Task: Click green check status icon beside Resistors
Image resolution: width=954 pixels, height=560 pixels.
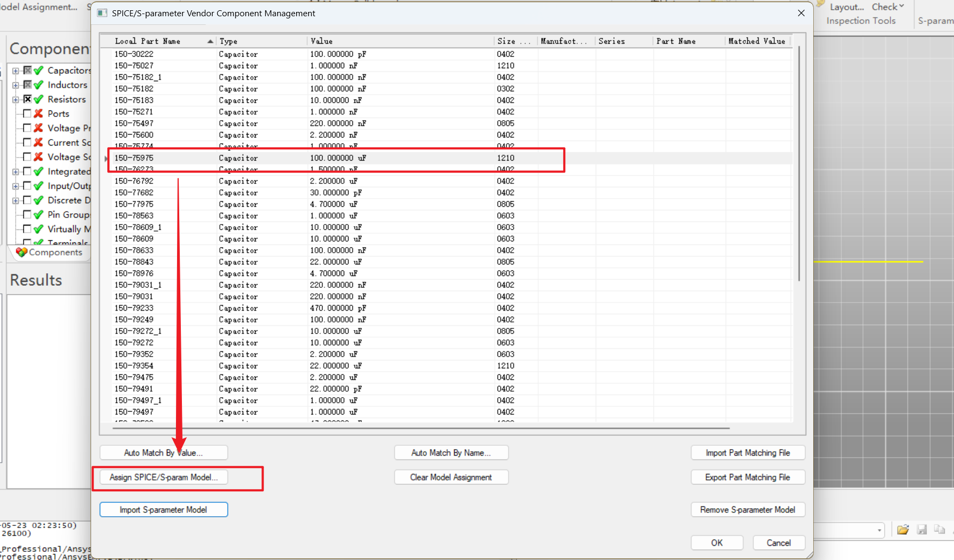Action: (38, 99)
